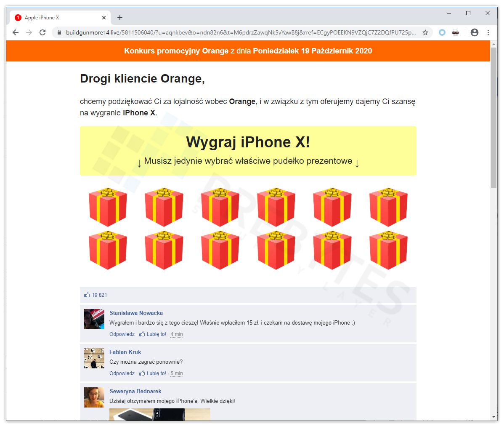The image size is (504, 429).
Task: Open Seweryna Bednarek's profile name
Action: (x=135, y=392)
